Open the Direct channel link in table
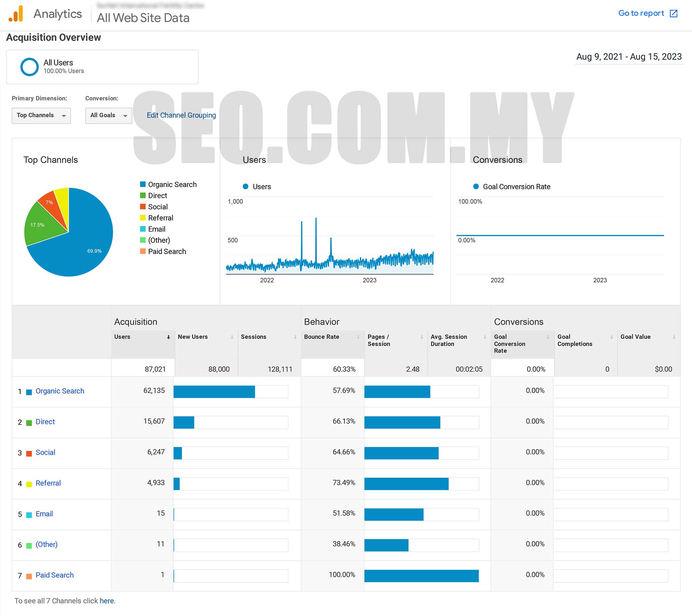The image size is (692, 616). click(45, 422)
